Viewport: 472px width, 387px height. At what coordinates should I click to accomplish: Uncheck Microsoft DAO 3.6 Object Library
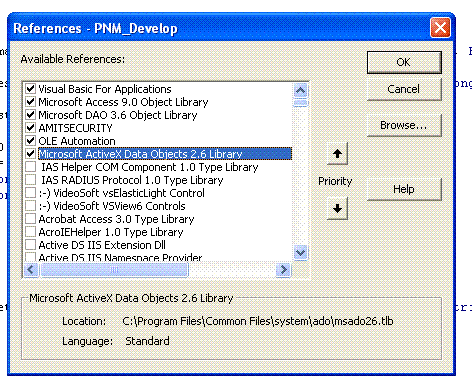coord(31,115)
